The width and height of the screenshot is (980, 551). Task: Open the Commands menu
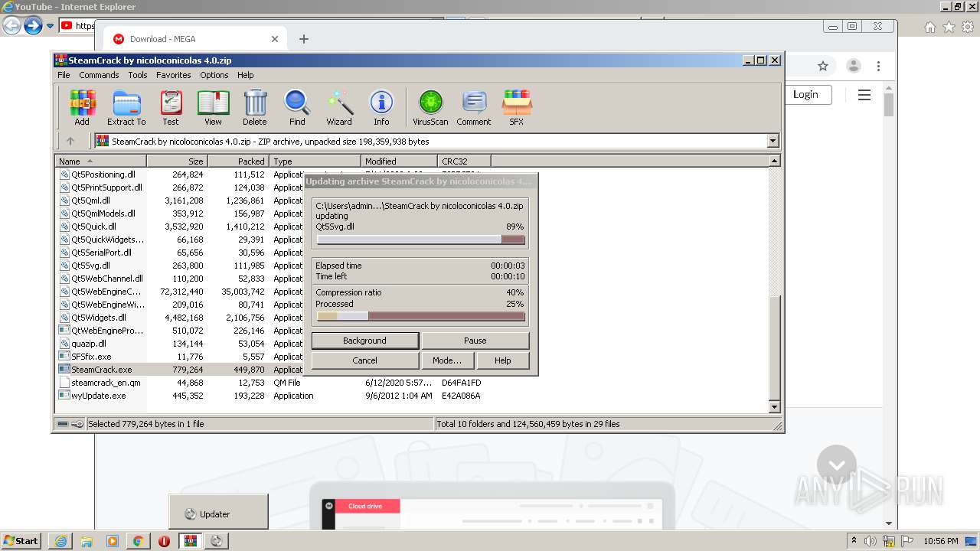[x=99, y=75]
